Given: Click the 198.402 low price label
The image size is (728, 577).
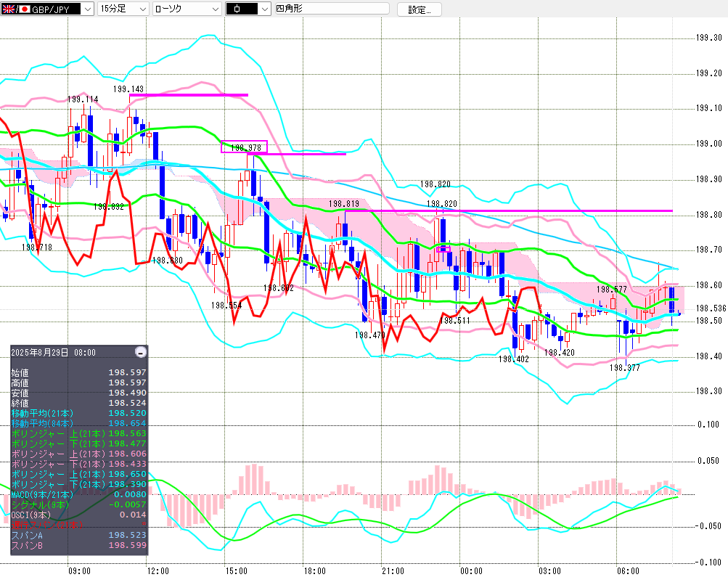Looking at the screenshot, I should click(513, 359).
